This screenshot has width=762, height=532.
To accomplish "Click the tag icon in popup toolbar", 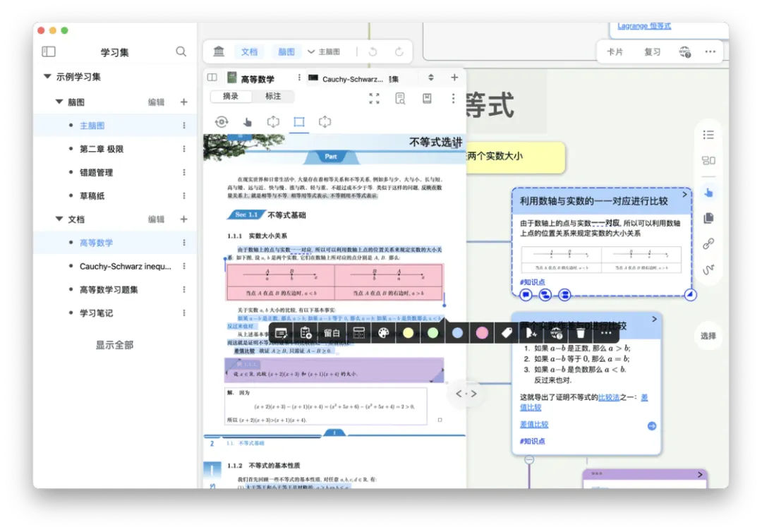I will coord(507,333).
